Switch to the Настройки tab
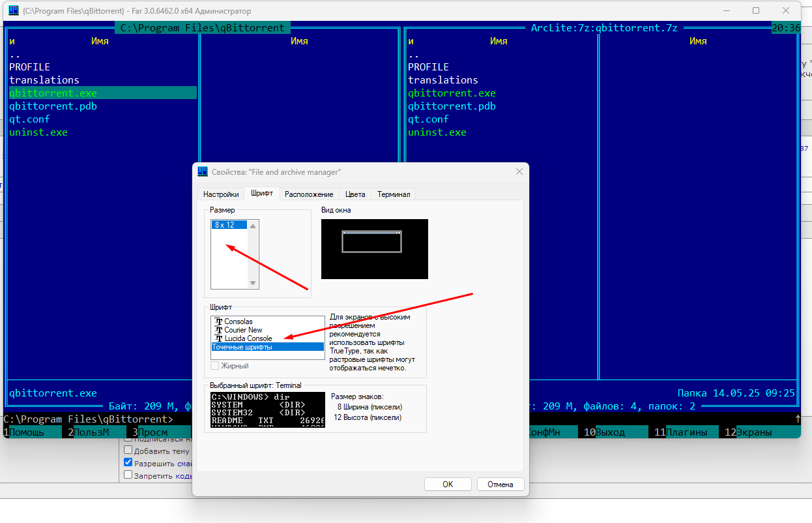812x523 pixels. (221, 194)
